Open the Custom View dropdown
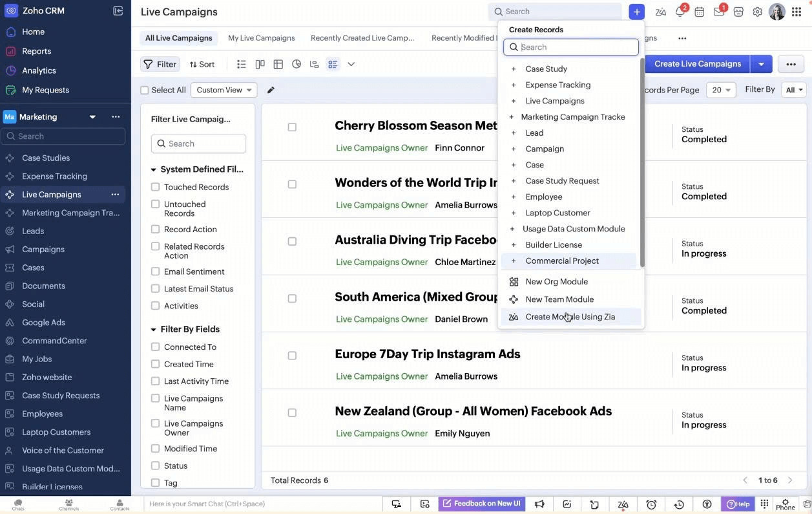 [224, 90]
